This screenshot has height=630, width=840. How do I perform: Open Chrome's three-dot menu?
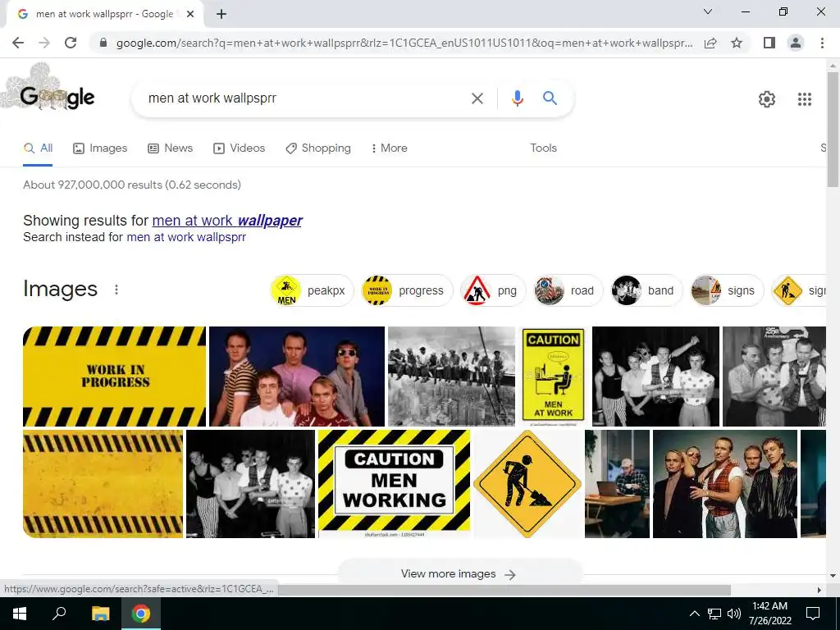822,43
